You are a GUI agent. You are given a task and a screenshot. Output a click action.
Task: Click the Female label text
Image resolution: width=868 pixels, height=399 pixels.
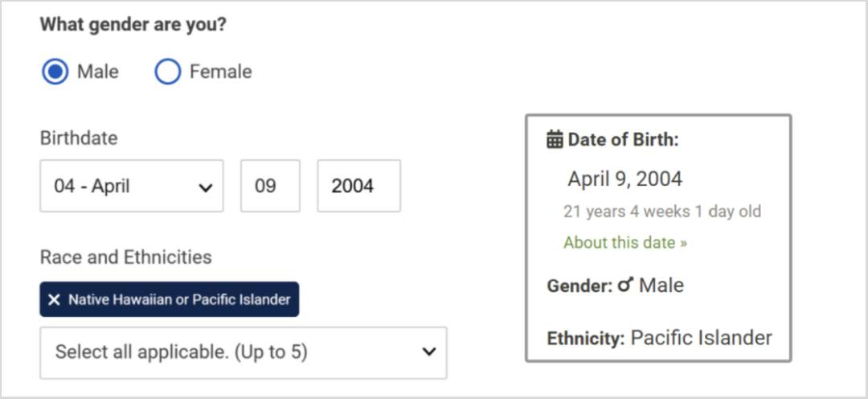(x=221, y=72)
